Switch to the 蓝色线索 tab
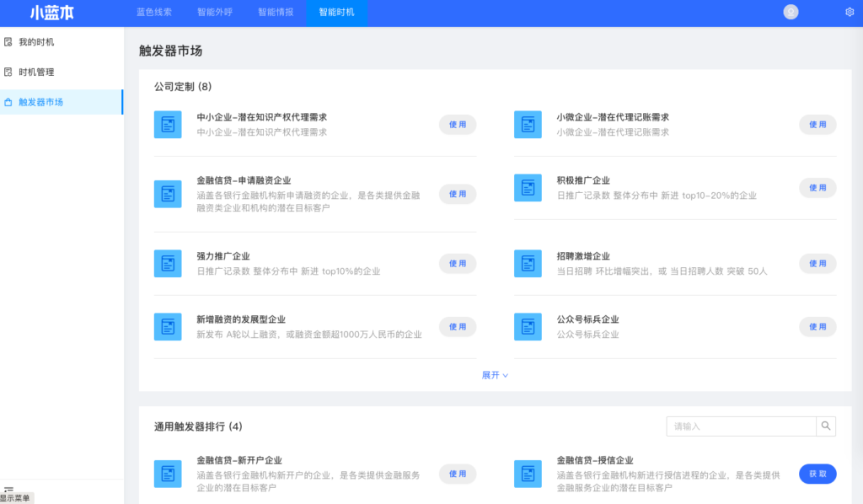The height and width of the screenshot is (504, 863). click(x=154, y=12)
